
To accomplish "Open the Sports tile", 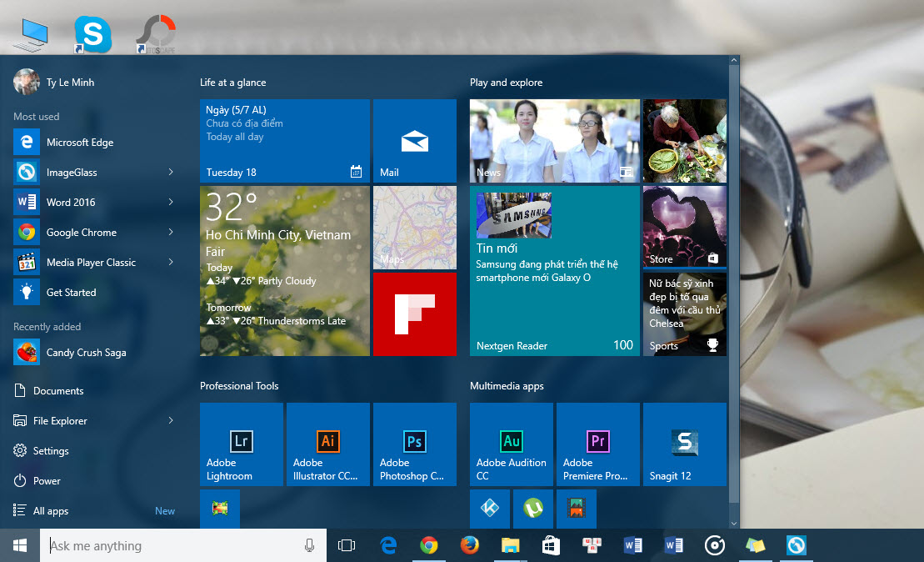I will tap(685, 314).
